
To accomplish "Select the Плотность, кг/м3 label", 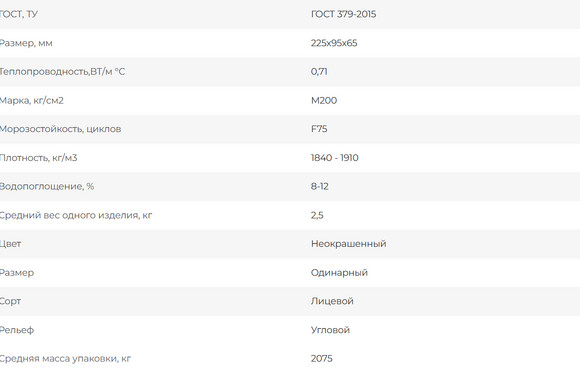I will click(x=38, y=158).
